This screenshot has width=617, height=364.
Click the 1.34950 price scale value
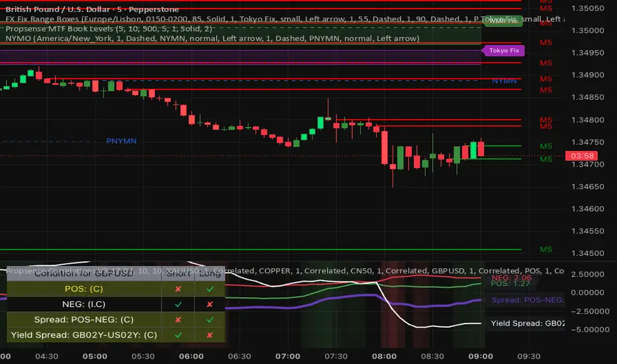point(587,53)
